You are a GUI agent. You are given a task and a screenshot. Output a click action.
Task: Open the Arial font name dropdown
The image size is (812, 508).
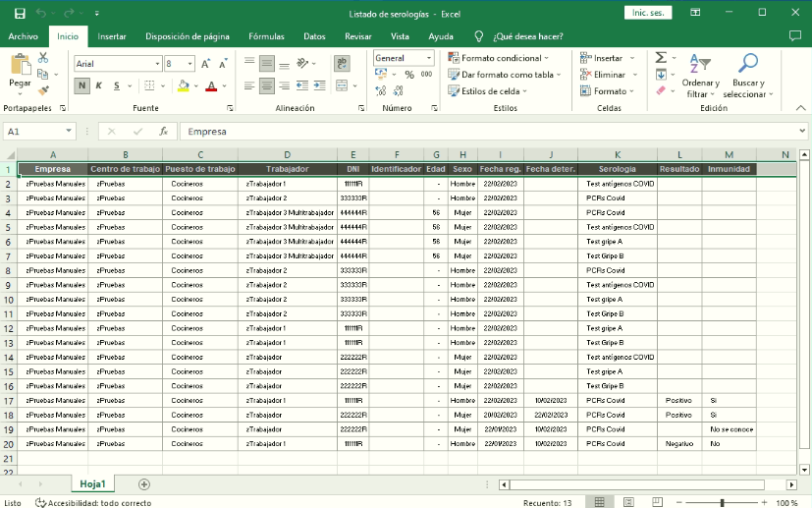tap(156, 63)
